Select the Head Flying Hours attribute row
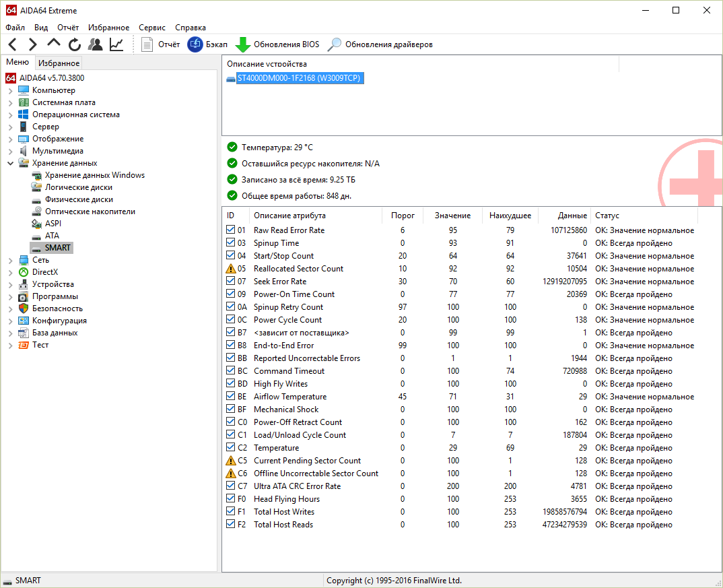Screen dimensions: 723x588 [x=460, y=499]
